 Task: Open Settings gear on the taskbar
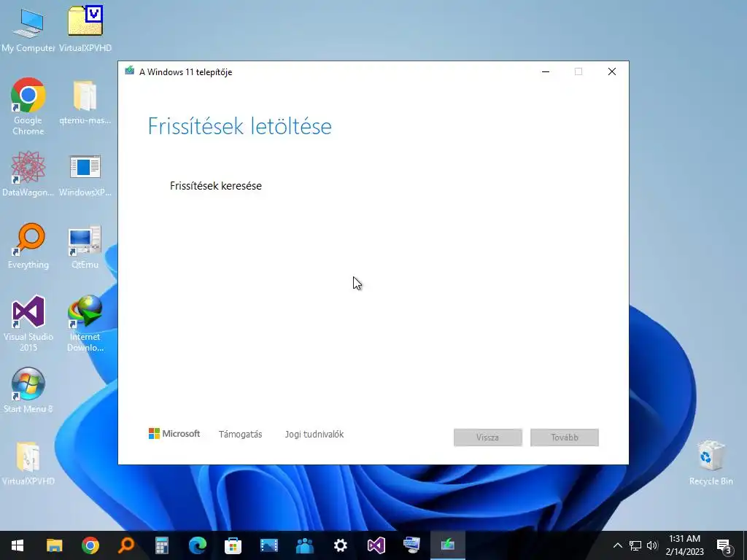(340, 545)
